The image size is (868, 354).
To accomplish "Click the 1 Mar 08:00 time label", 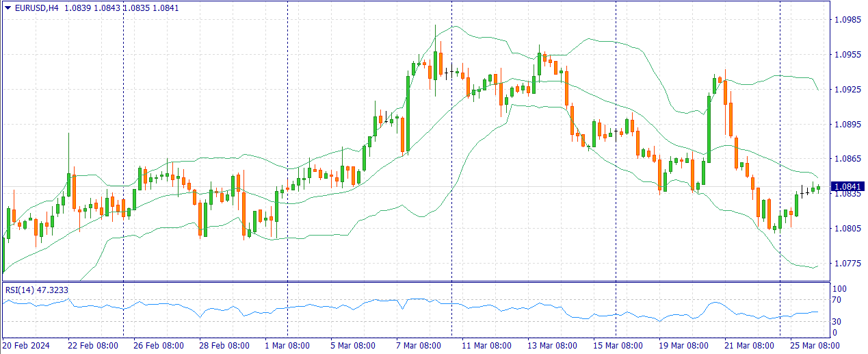I will click(x=287, y=346).
